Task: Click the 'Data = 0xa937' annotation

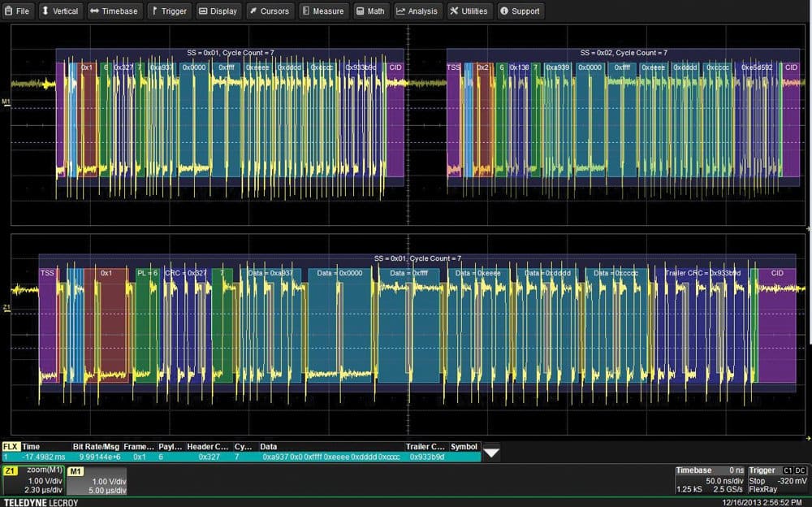Action: (270, 273)
